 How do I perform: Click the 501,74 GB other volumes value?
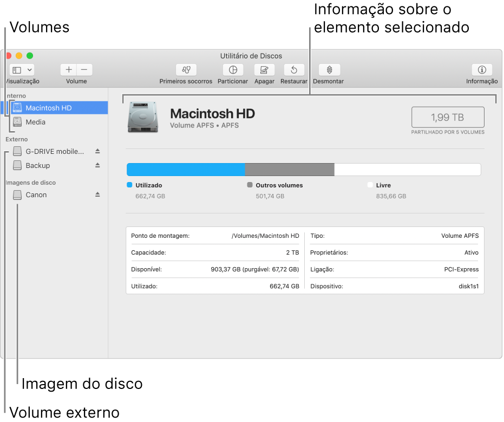coord(270,196)
